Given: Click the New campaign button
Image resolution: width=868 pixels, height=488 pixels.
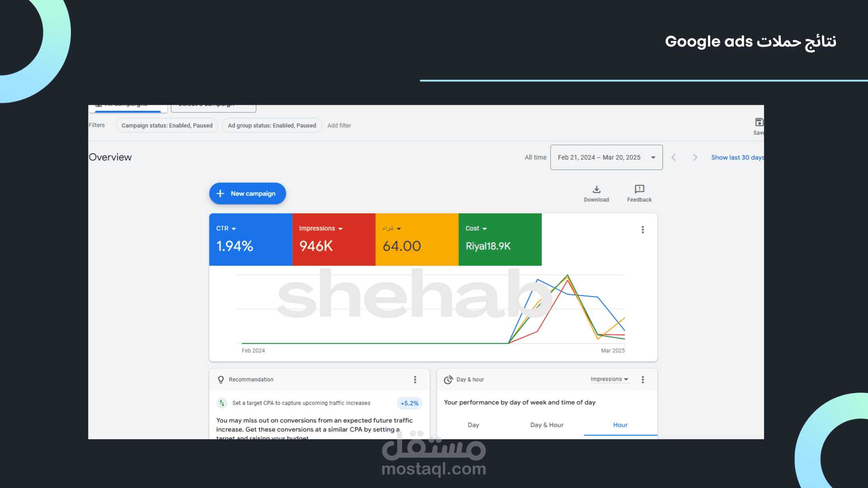Looking at the screenshot, I should 247,193.
